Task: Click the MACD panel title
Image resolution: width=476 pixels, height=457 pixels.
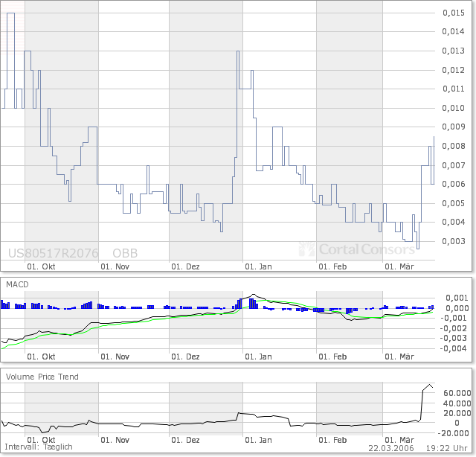Action: point(18,285)
